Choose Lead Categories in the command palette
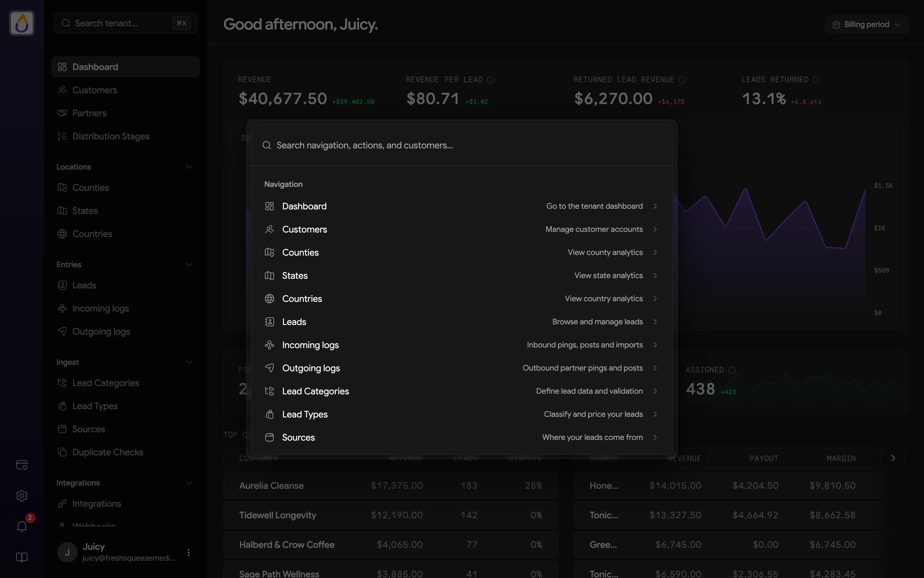Screen dimensions: 924x578 462,391
